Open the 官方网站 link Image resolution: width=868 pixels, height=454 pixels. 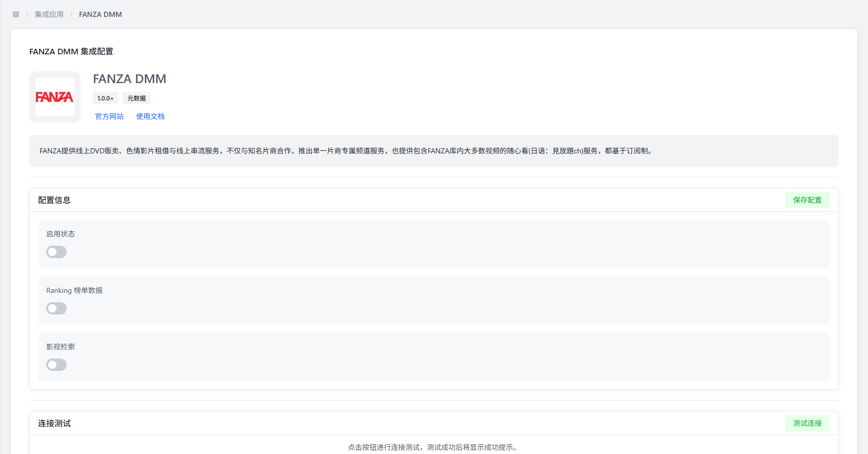click(109, 116)
